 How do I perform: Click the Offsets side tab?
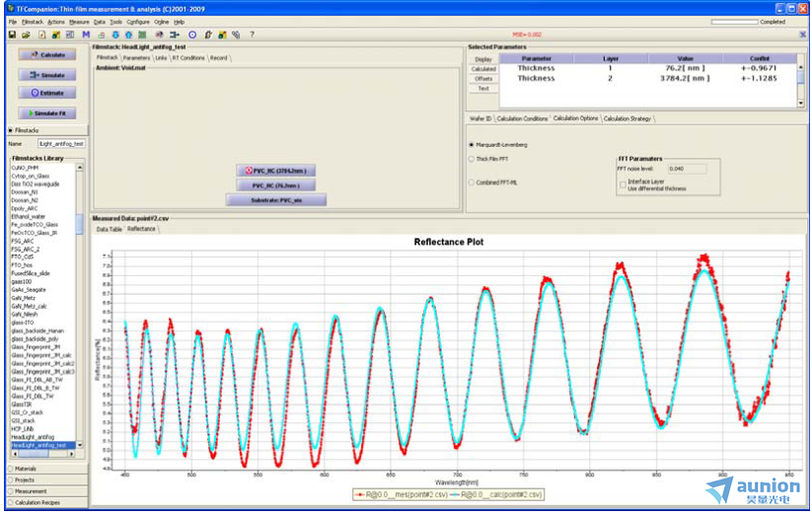point(483,79)
